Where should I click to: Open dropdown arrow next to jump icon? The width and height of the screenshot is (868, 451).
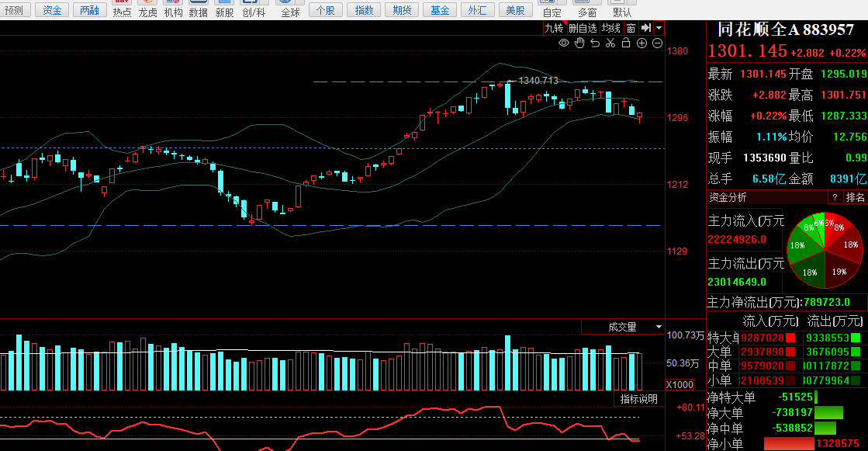click(659, 28)
